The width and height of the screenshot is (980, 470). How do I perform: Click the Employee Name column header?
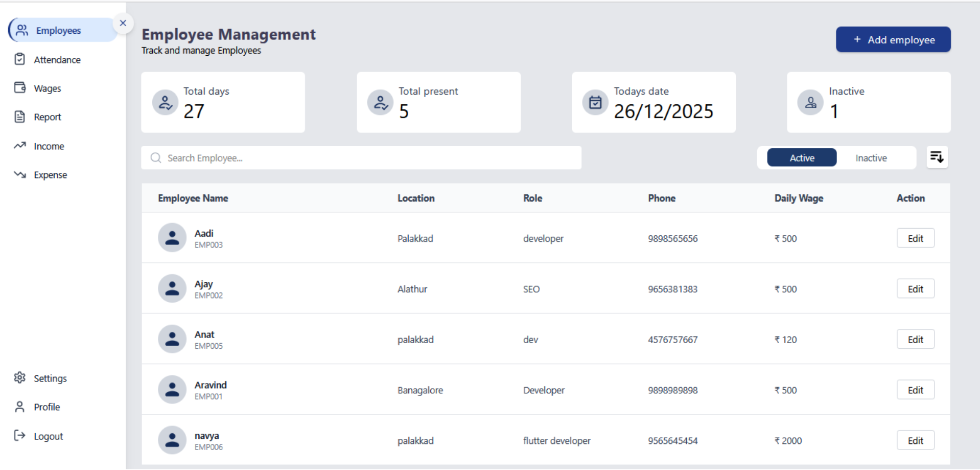(x=193, y=198)
